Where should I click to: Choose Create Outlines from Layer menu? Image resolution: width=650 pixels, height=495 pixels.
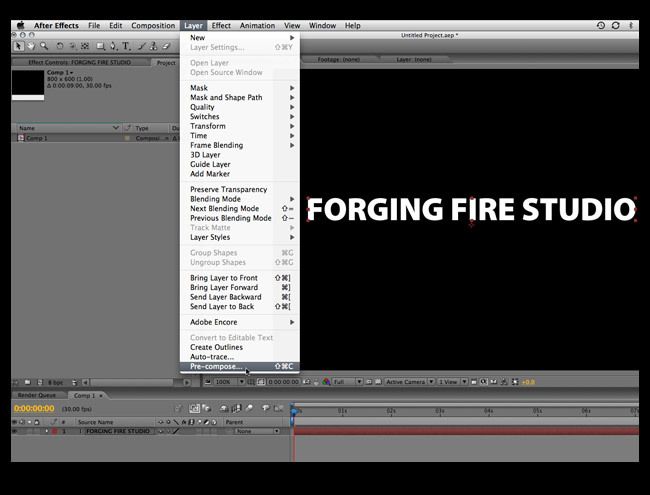pos(240,347)
